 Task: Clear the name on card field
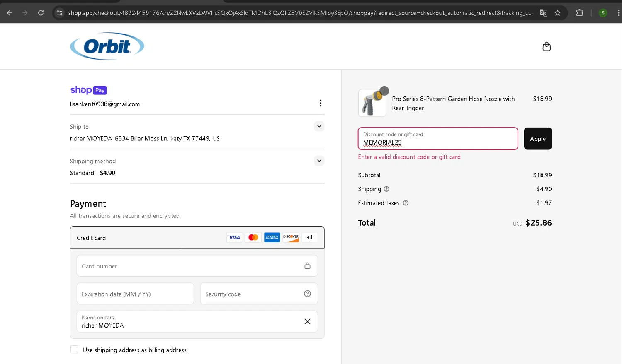coord(307,321)
